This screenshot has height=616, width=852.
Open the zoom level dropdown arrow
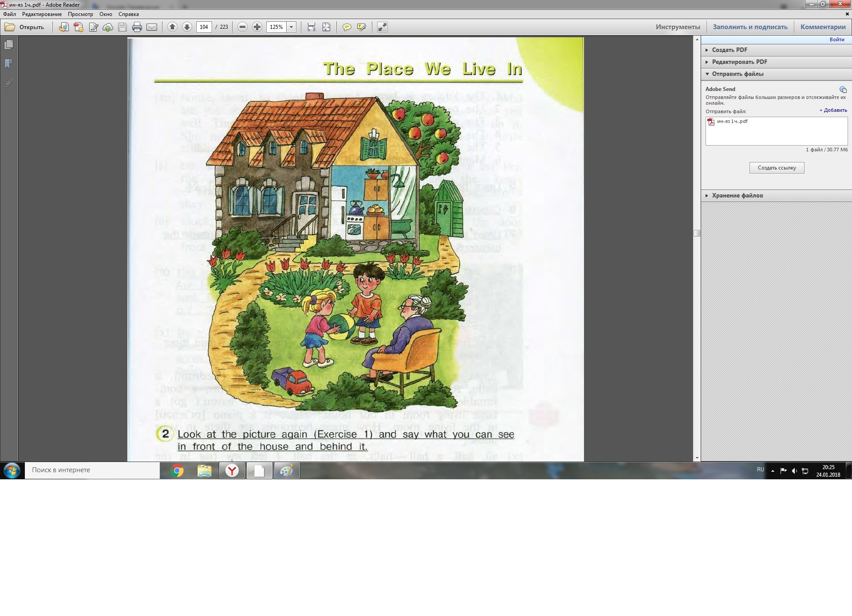click(292, 27)
